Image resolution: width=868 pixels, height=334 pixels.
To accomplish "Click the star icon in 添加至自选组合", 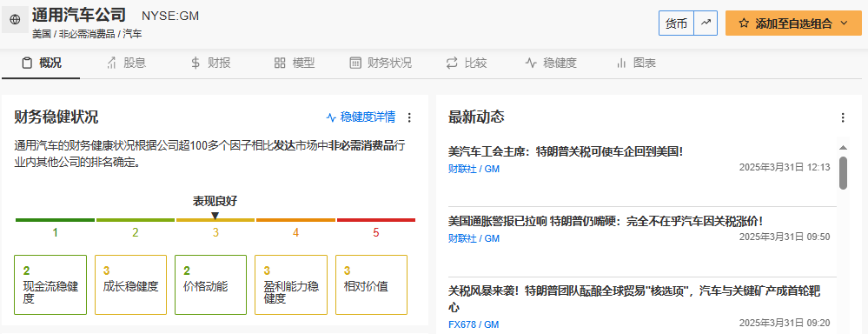I will coord(744,23).
